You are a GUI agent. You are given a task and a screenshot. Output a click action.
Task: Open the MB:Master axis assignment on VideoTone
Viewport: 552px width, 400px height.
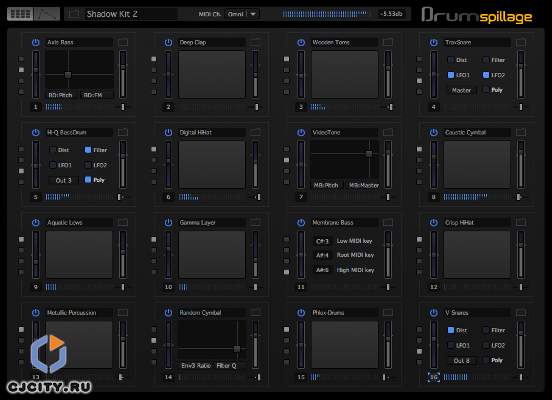[364, 185]
